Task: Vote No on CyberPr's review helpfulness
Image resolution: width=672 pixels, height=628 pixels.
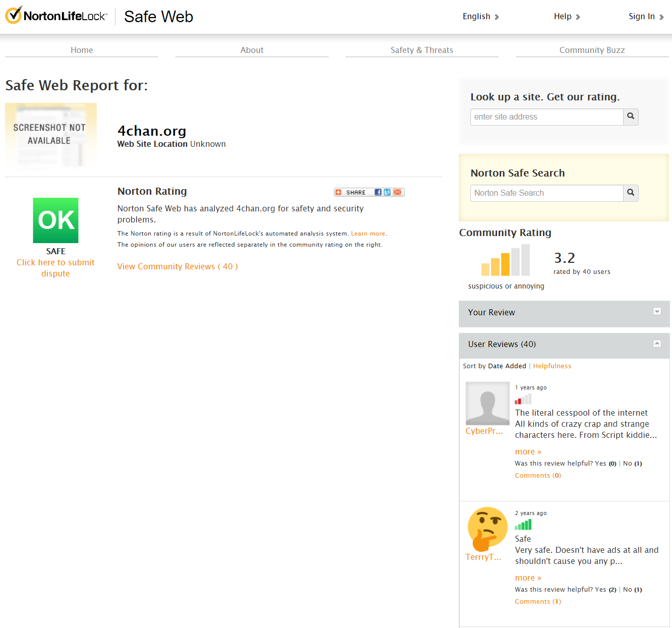Action: click(x=628, y=464)
